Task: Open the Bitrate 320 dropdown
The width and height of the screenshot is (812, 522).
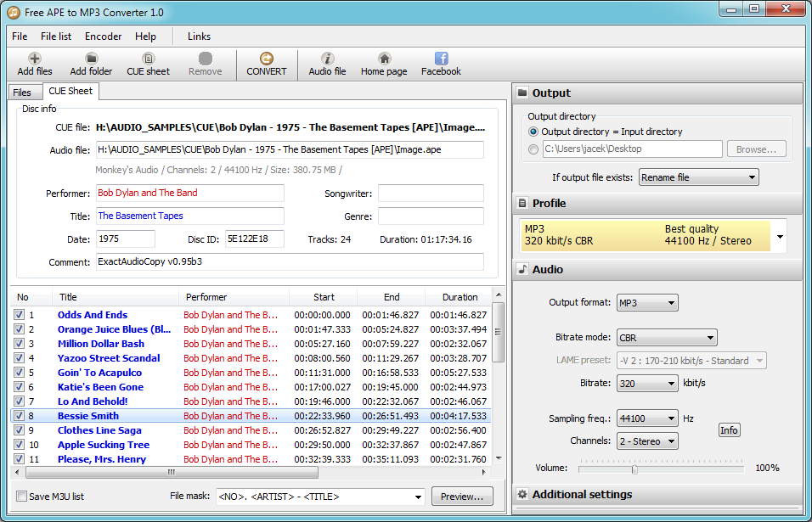Action: [647, 384]
